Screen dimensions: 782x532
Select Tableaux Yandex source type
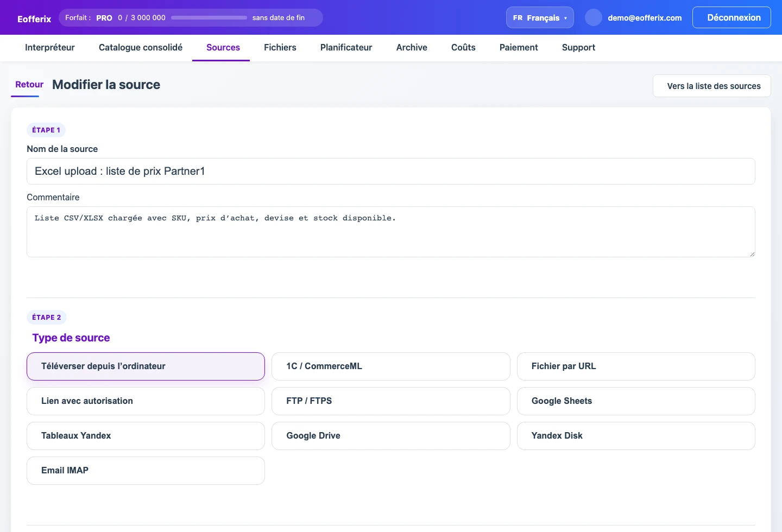tap(146, 436)
